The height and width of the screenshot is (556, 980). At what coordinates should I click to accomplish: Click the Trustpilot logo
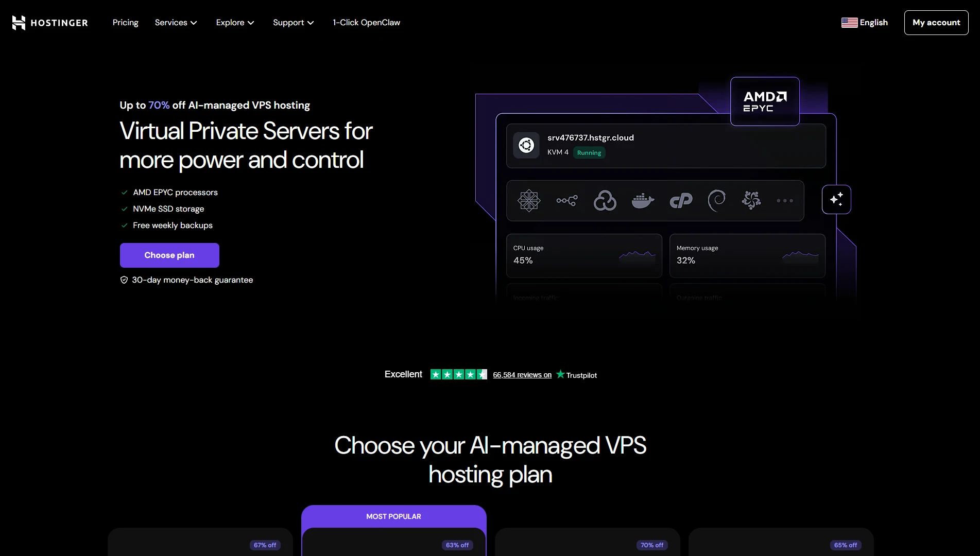tap(576, 375)
